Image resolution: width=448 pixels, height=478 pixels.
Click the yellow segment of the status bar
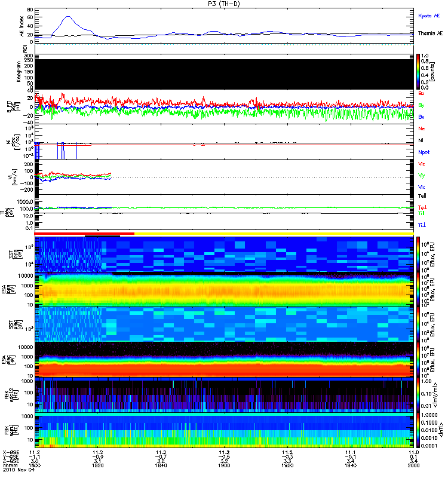pos(274,234)
